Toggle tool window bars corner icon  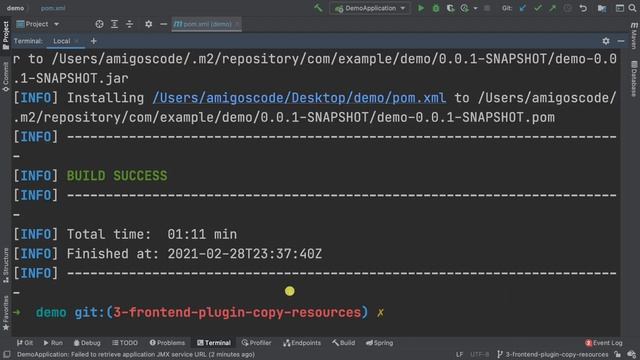pos(7,354)
